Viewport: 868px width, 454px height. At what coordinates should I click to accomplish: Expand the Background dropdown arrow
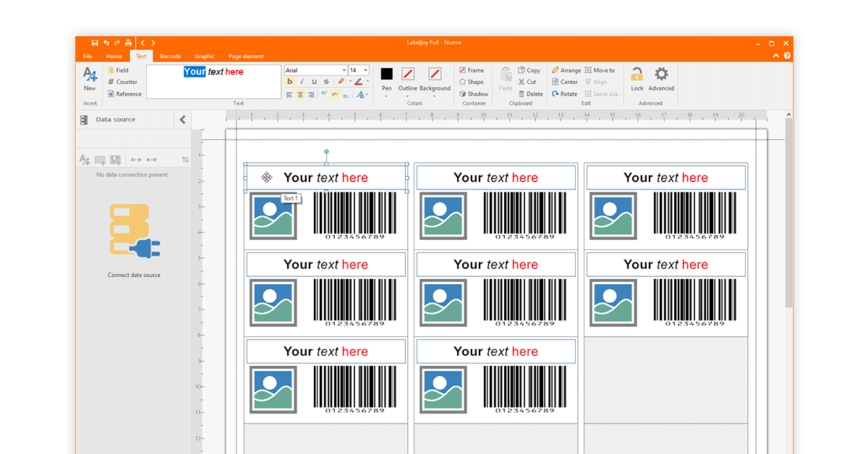(x=435, y=96)
